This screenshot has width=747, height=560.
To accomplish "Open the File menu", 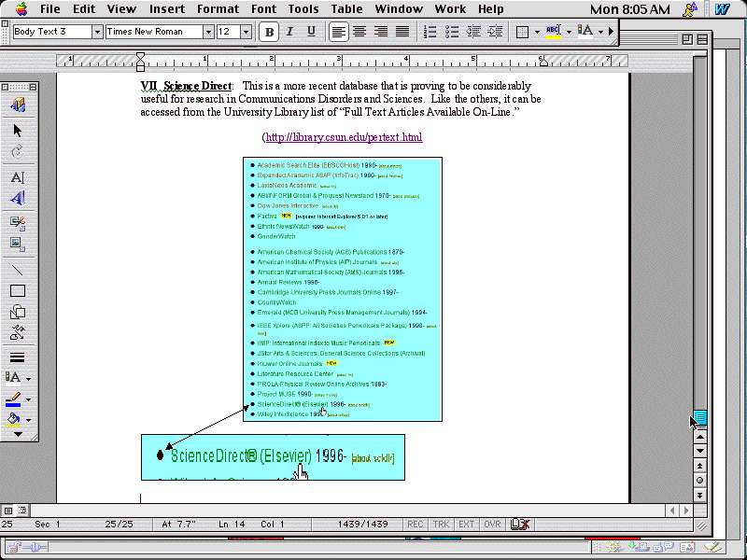I will 50,9.
